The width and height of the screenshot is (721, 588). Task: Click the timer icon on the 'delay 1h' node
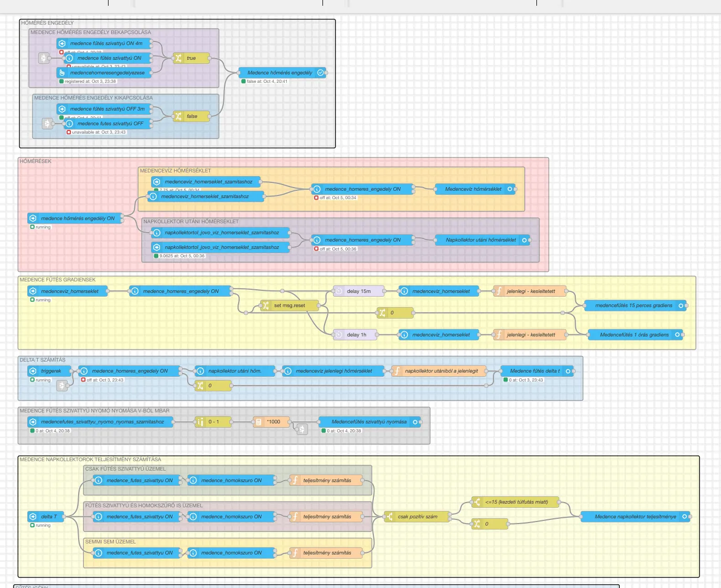pos(339,335)
